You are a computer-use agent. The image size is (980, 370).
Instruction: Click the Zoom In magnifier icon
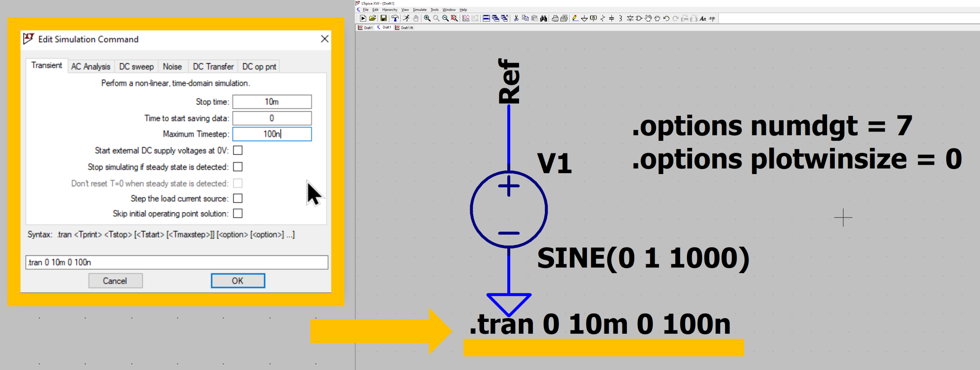(427, 18)
